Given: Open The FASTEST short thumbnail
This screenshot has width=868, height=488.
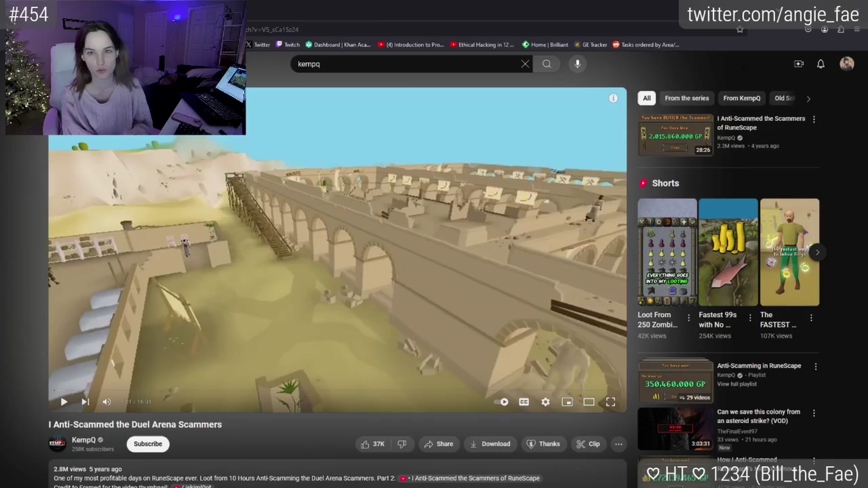Looking at the screenshot, I should [790, 252].
